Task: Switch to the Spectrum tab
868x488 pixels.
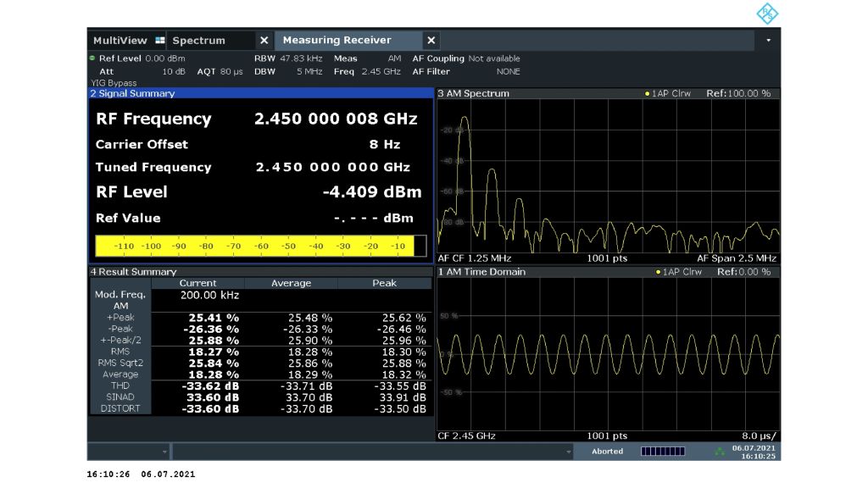Action: (x=199, y=41)
